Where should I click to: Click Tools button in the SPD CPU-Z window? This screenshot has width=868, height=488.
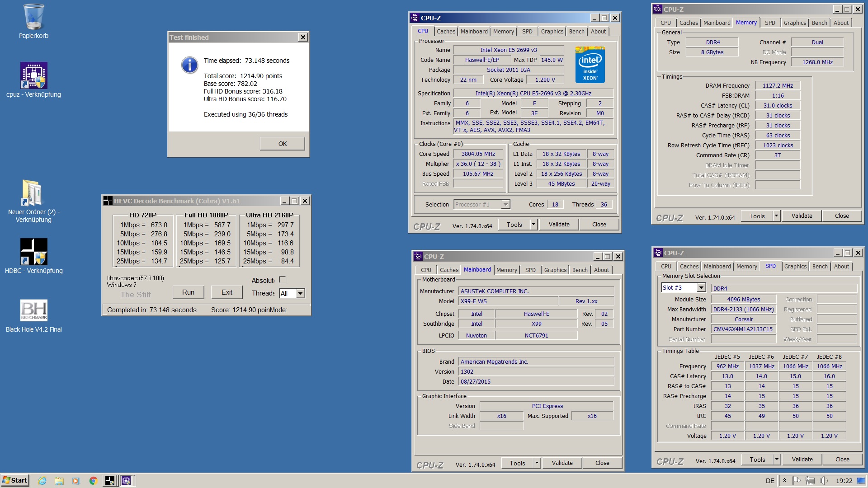(x=758, y=459)
